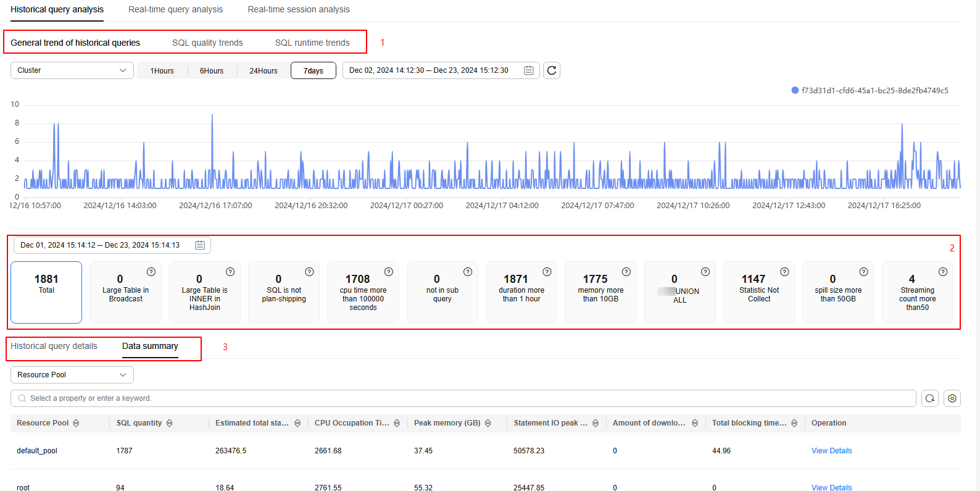Refresh the data summary table
The width and height of the screenshot is (980, 491).
pyautogui.click(x=930, y=398)
